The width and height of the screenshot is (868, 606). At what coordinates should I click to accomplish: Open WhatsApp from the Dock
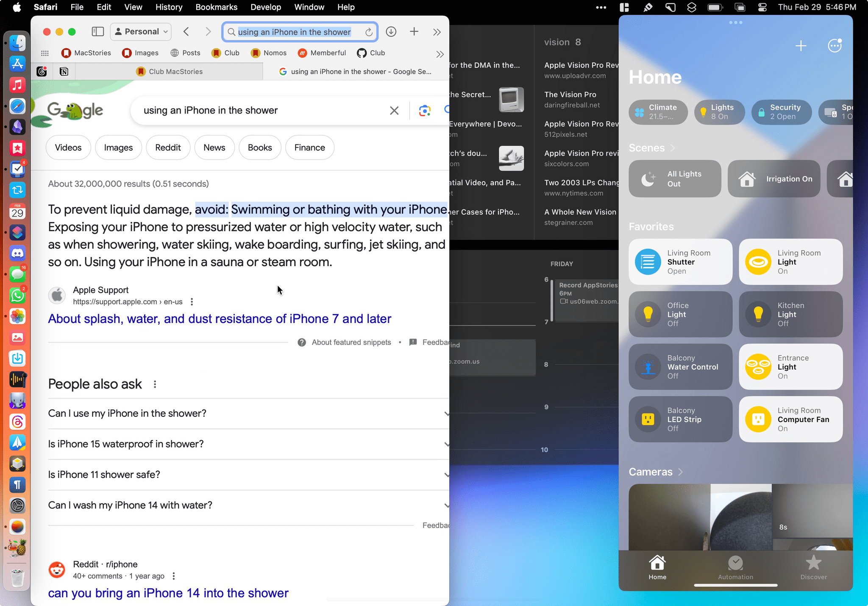(x=17, y=295)
